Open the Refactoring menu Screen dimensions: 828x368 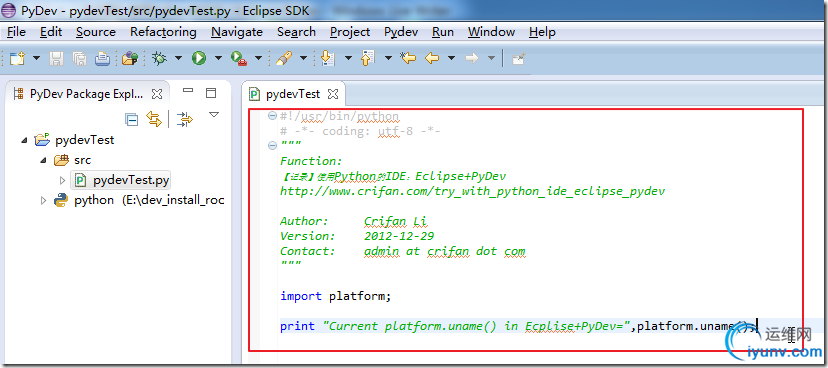click(x=163, y=32)
